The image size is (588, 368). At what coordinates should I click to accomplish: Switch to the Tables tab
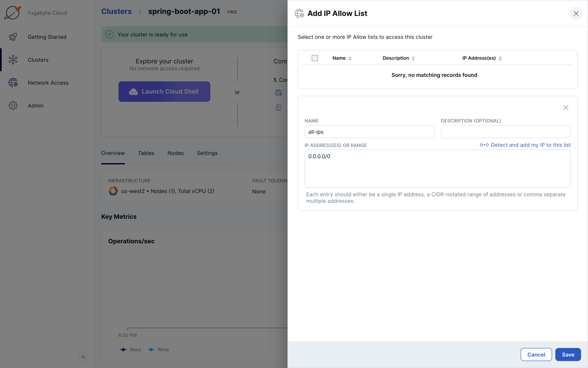pyautogui.click(x=146, y=153)
